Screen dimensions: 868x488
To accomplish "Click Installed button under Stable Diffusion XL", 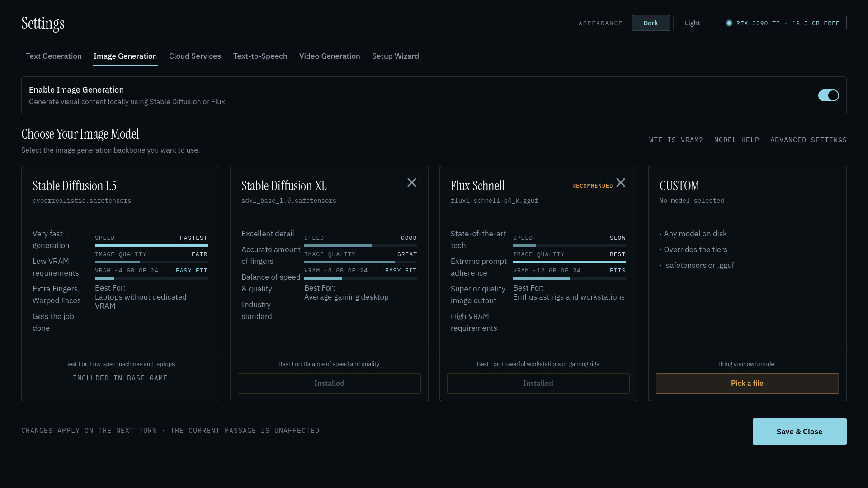I will (x=329, y=383).
